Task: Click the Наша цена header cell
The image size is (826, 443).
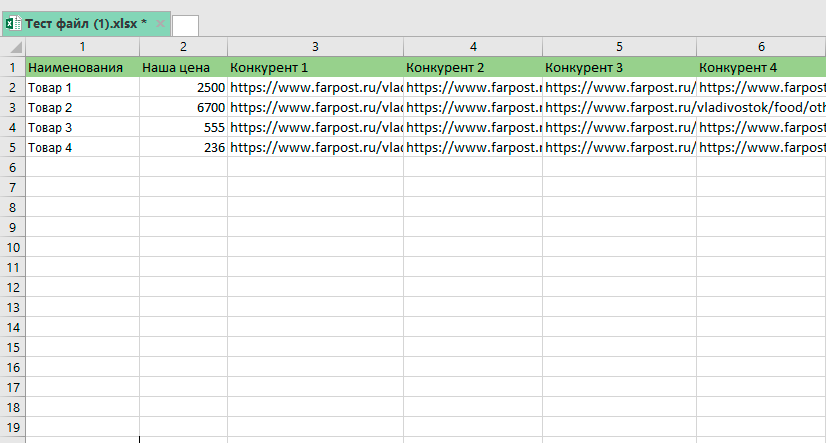Action: pos(183,67)
